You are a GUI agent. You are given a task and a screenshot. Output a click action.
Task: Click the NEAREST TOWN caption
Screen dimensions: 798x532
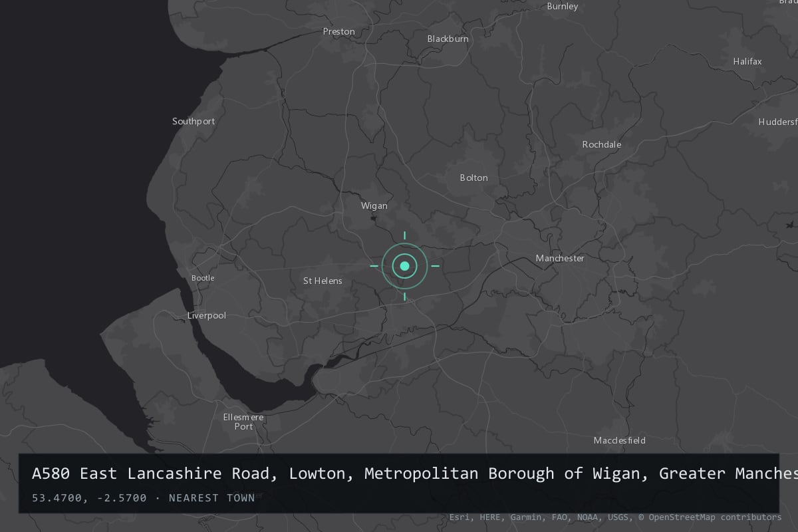point(211,497)
